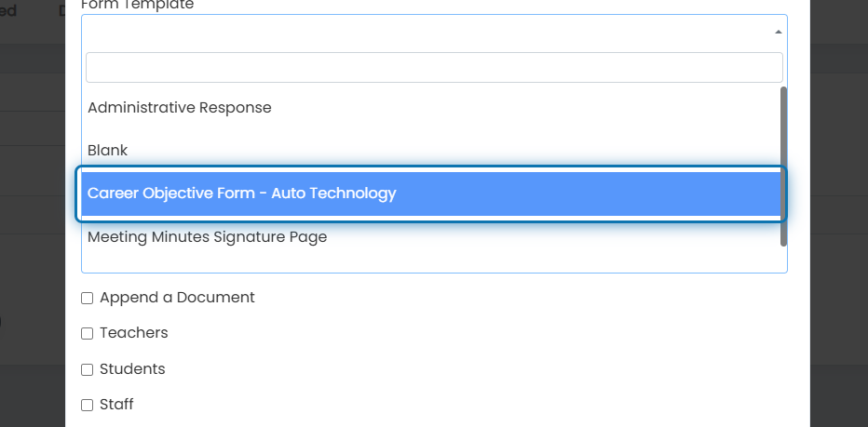
Task: Click the Students label text
Action: point(132,369)
